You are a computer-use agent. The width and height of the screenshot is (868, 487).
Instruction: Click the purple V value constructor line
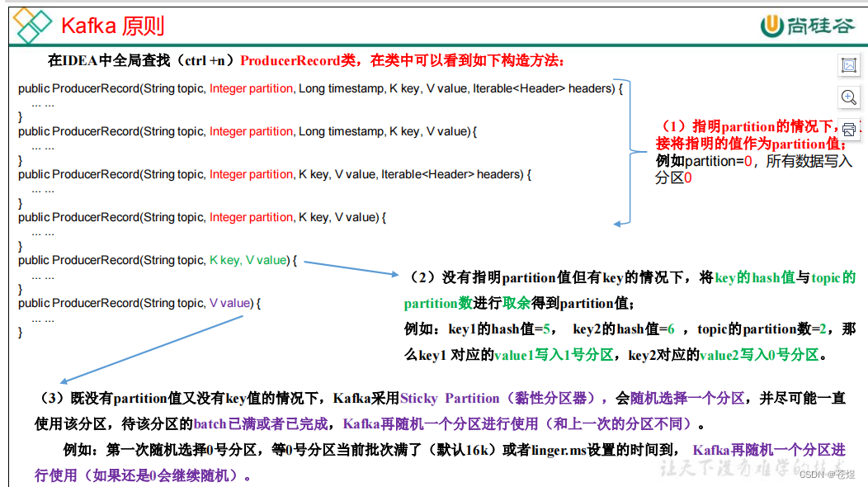[x=139, y=303]
